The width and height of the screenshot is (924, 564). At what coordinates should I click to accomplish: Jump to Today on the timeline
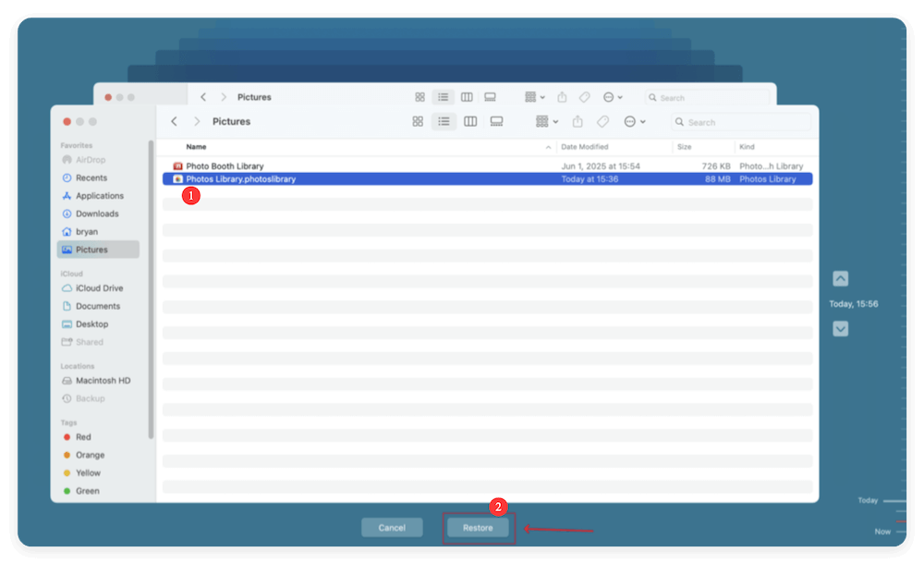pyautogui.click(x=869, y=499)
